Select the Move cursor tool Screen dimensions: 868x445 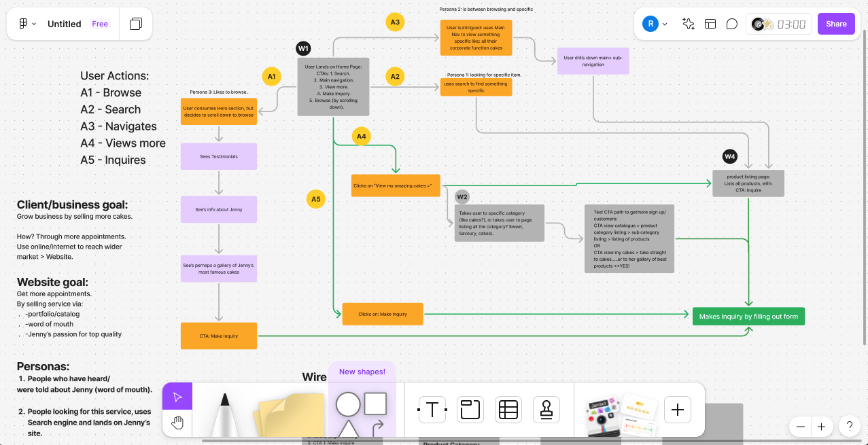pos(177,396)
